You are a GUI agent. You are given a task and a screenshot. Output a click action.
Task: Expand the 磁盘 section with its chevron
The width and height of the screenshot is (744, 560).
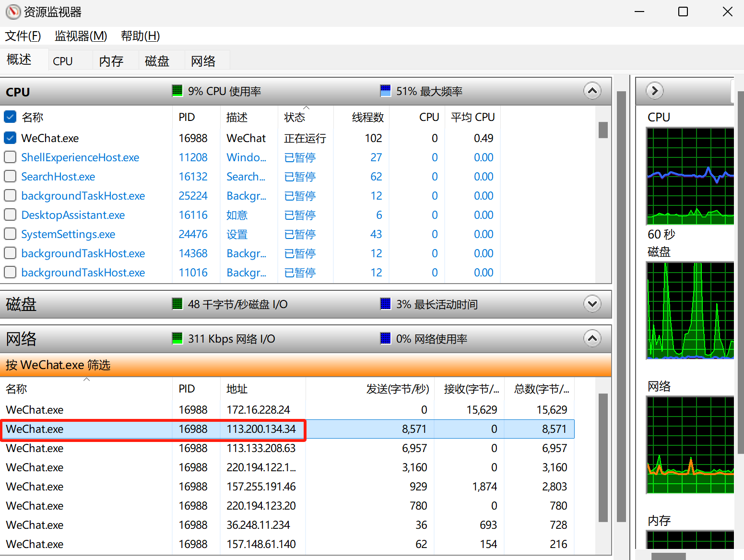coord(592,304)
